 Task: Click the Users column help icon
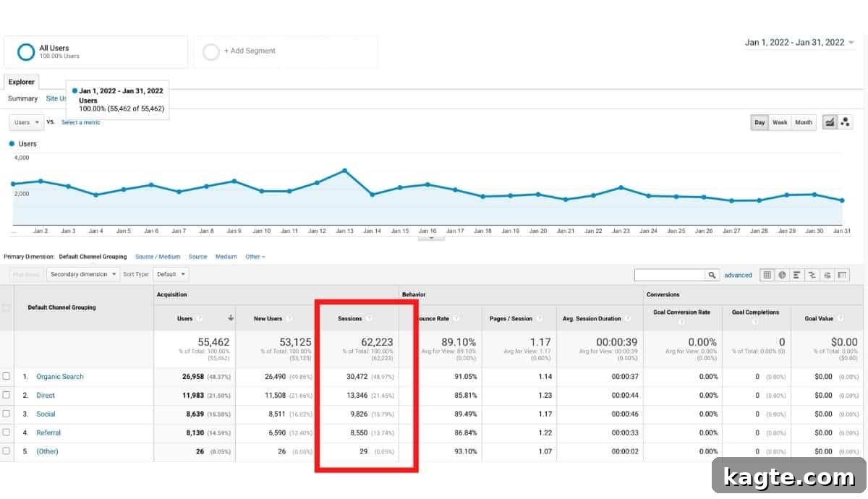(200, 318)
